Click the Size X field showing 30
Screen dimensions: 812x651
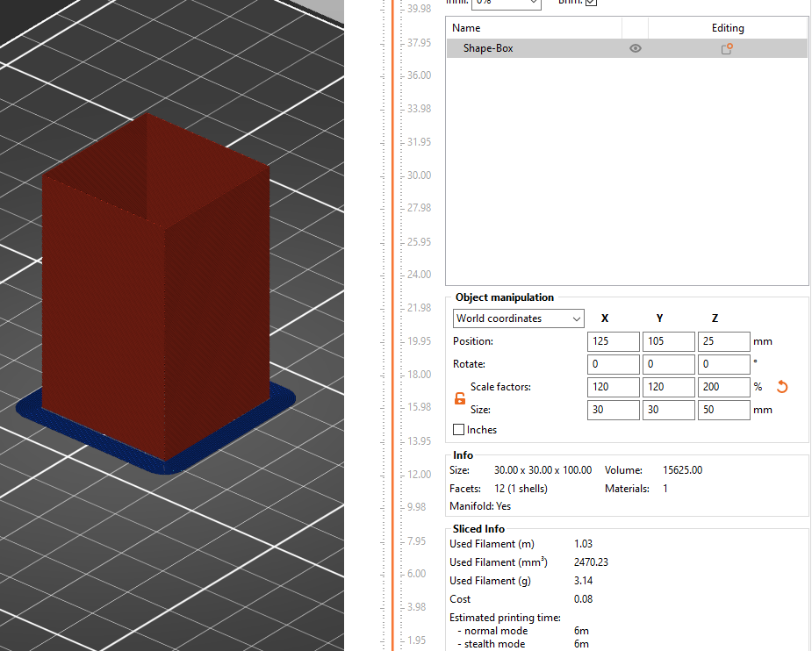click(613, 410)
